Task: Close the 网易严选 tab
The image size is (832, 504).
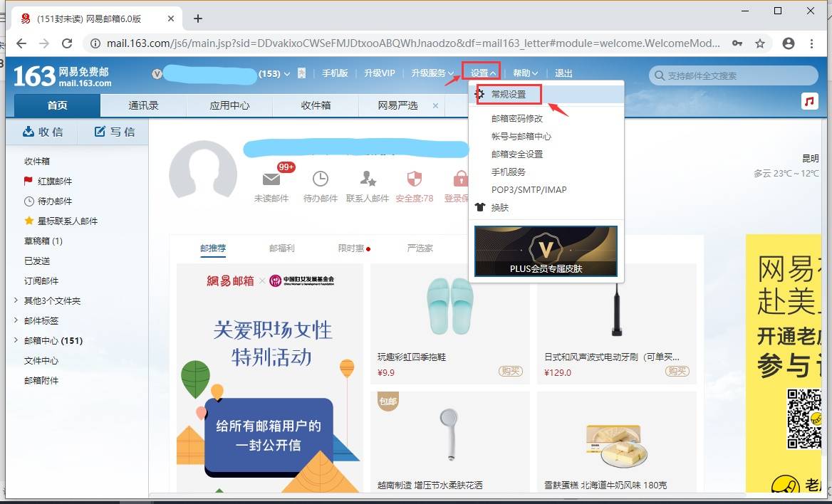Action: 435,105
